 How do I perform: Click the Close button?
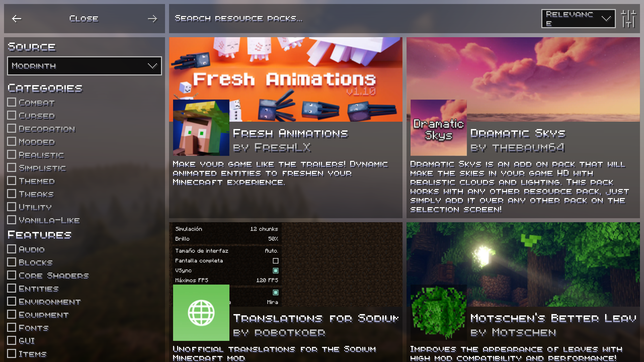[84, 19]
